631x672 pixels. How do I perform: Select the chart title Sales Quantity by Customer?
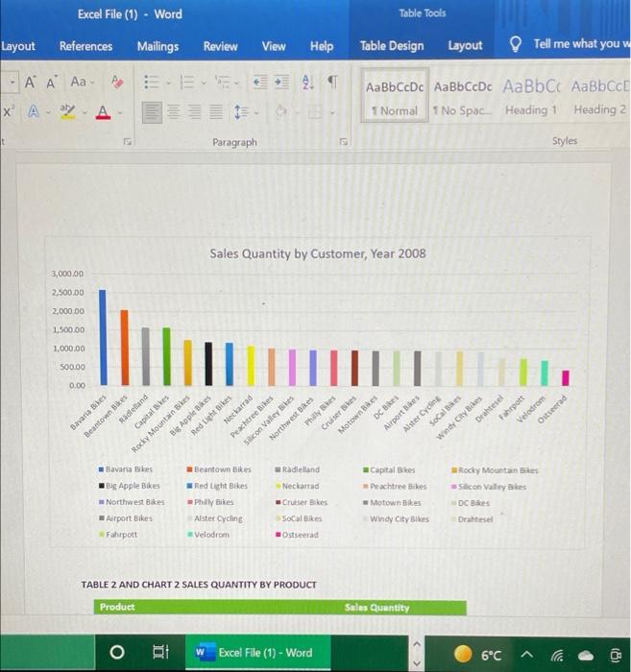pyautogui.click(x=318, y=253)
